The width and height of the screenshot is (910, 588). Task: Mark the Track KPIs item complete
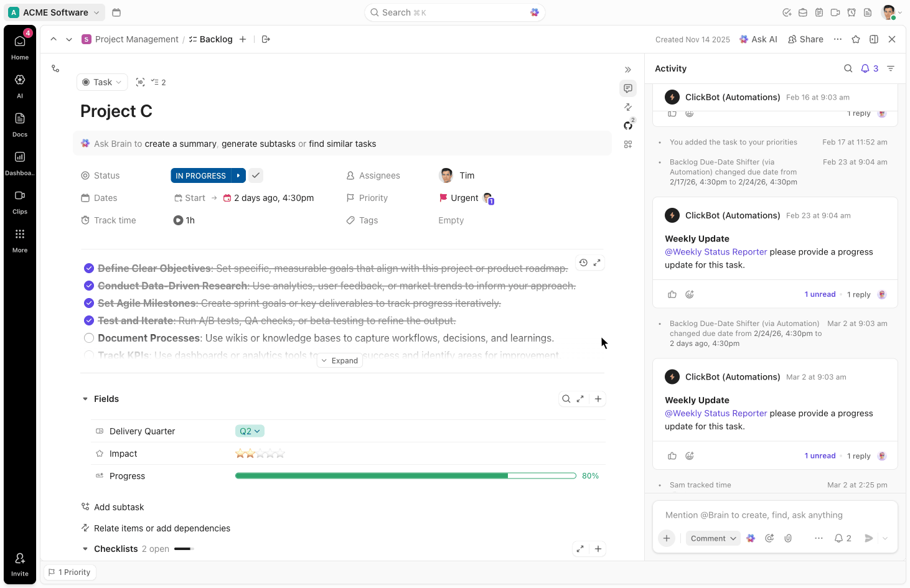coord(89,355)
